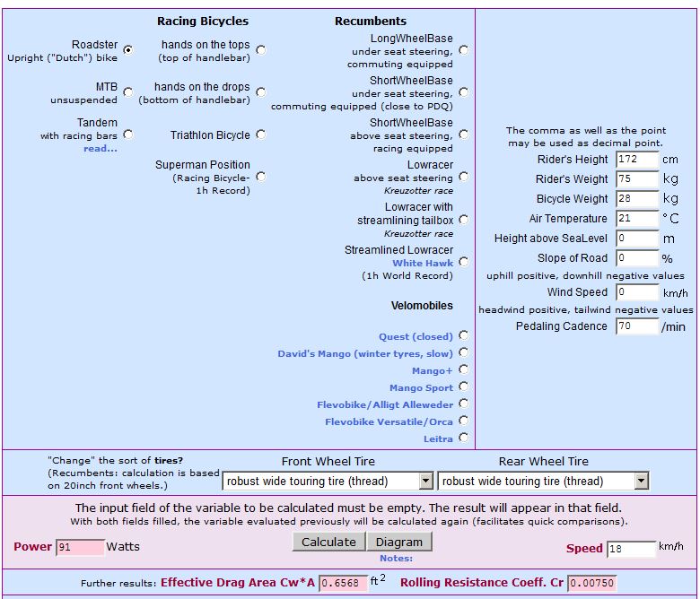Choose the Mango Sport radio button
The height and width of the screenshot is (599, 700).
pos(464,386)
